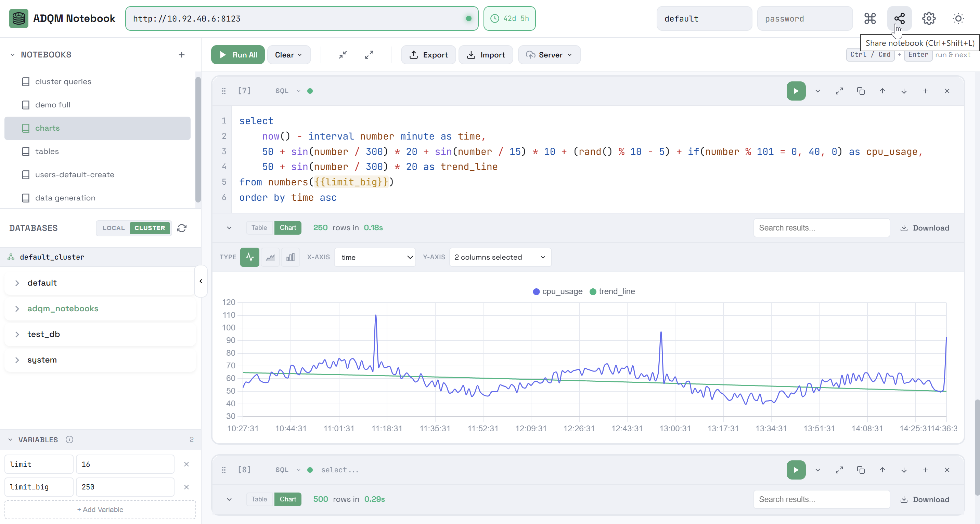The height and width of the screenshot is (524, 980).
Task: Open keyboard shortcuts command icon
Action: click(870, 18)
